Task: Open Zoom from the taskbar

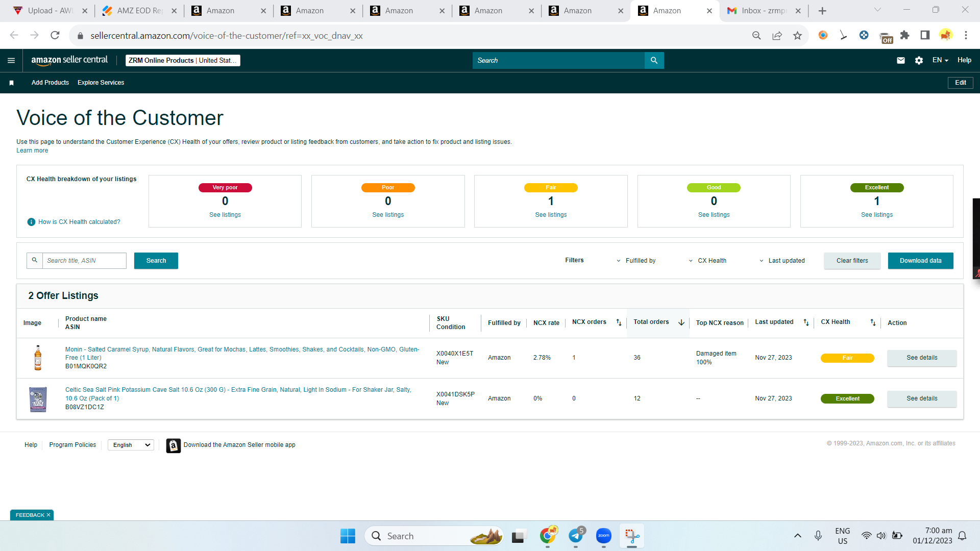Action: [x=604, y=536]
